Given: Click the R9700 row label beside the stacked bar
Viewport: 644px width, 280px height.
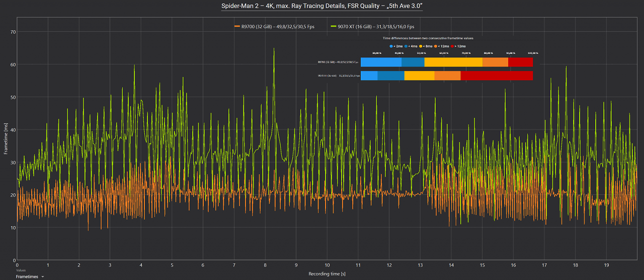Looking at the screenshot, I should [x=338, y=62].
